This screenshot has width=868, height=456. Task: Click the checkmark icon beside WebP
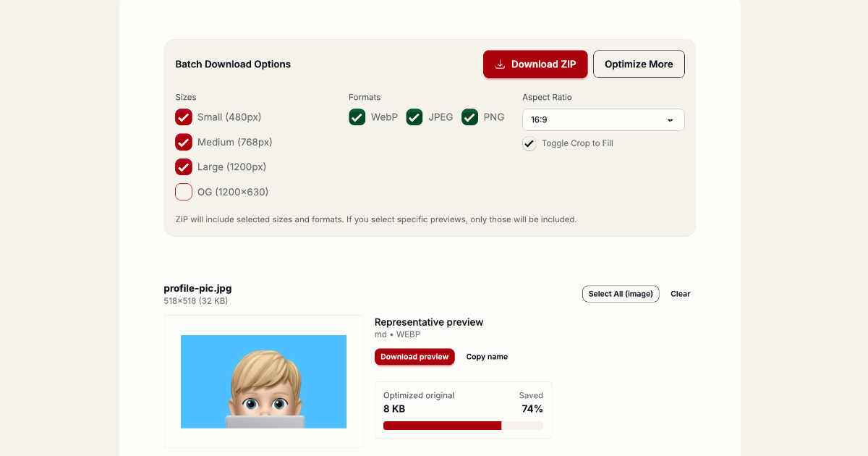tap(357, 117)
